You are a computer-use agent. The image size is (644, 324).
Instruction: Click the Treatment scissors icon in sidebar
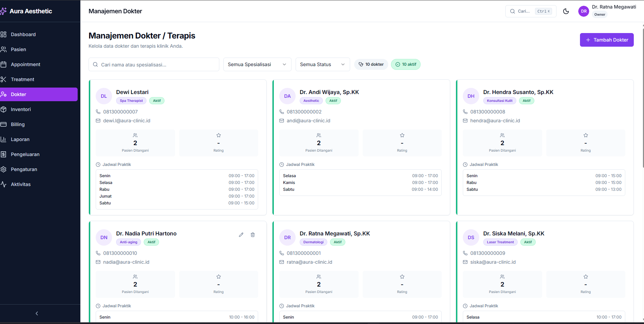point(4,79)
